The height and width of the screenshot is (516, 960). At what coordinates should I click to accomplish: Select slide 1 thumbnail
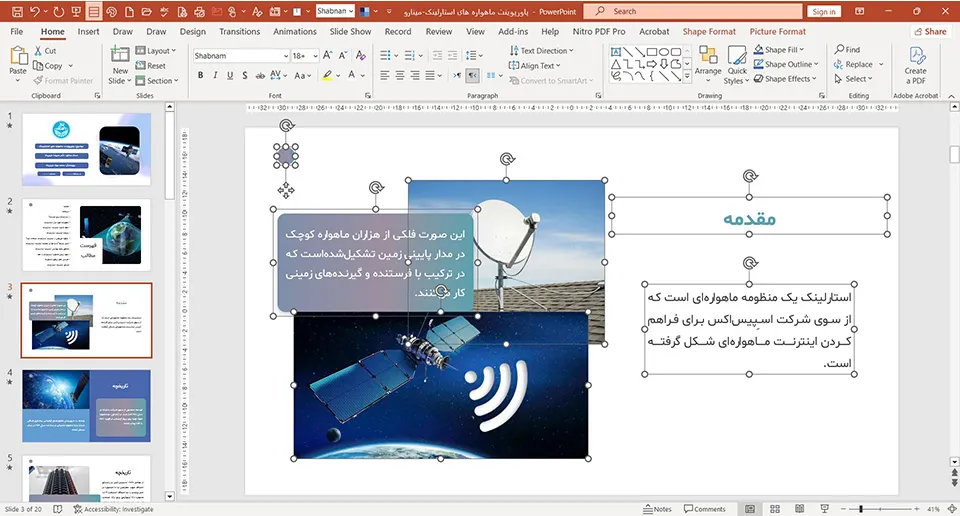(x=86, y=149)
